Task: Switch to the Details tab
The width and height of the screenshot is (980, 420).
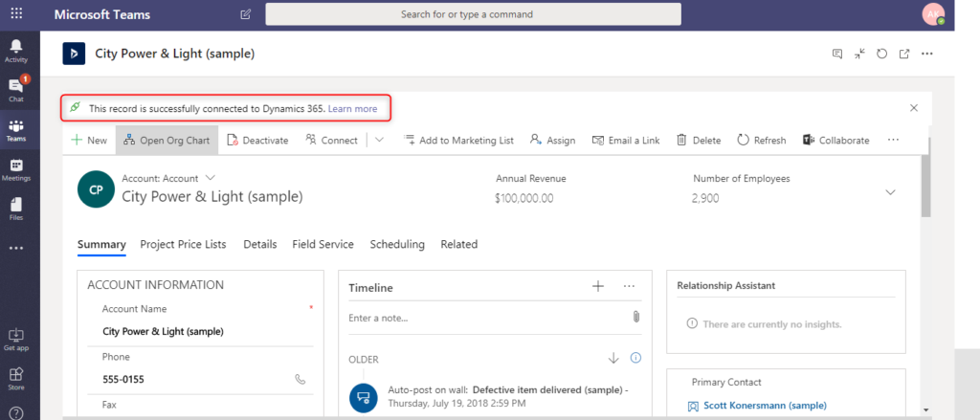Action: tap(260, 244)
